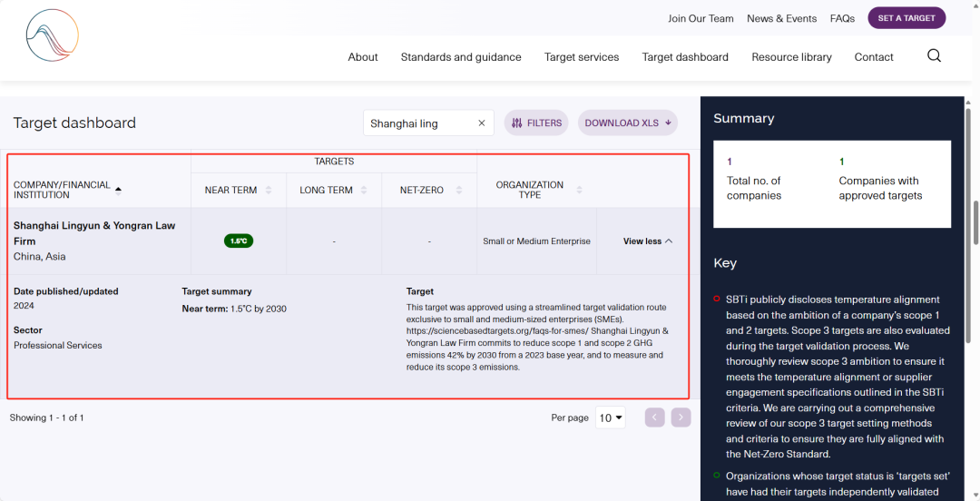
Task: Open the News & Events link
Action: [x=782, y=18]
